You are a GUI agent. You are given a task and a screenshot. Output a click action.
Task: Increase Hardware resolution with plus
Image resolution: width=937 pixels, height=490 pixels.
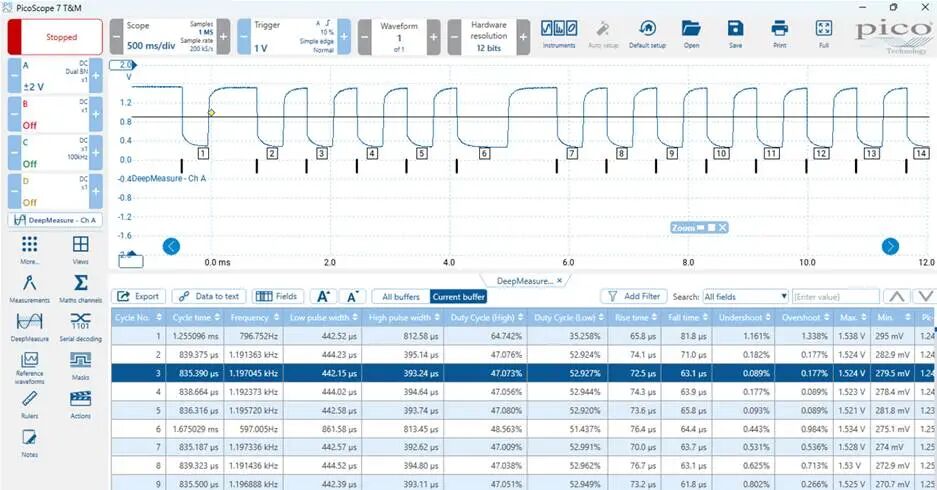(x=523, y=36)
